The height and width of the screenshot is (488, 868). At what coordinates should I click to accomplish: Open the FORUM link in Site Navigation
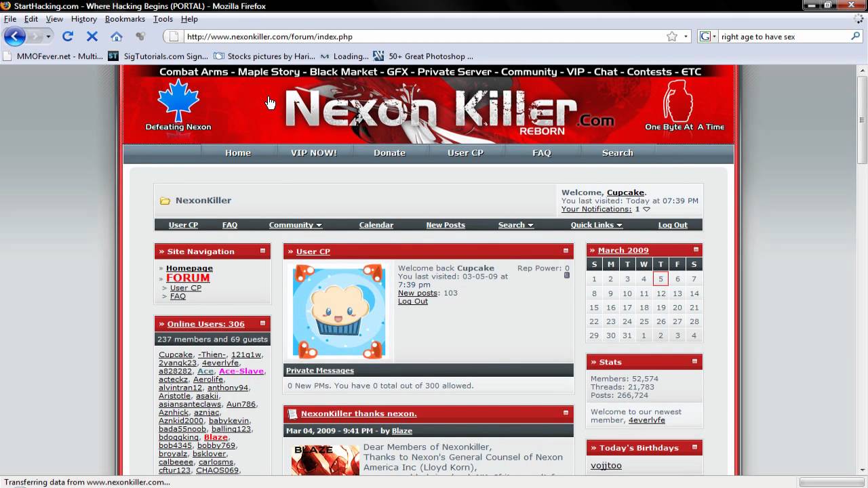pos(188,278)
